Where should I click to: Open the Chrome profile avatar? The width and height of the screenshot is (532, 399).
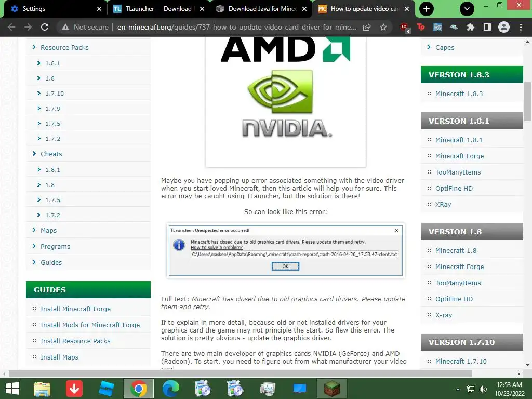[504, 27]
